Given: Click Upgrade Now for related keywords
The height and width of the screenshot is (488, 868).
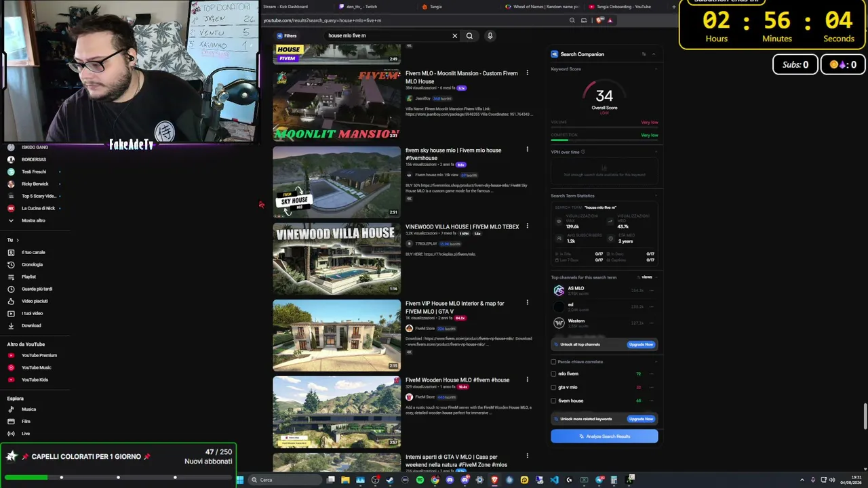Looking at the screenshot, I should coord(641,419).
